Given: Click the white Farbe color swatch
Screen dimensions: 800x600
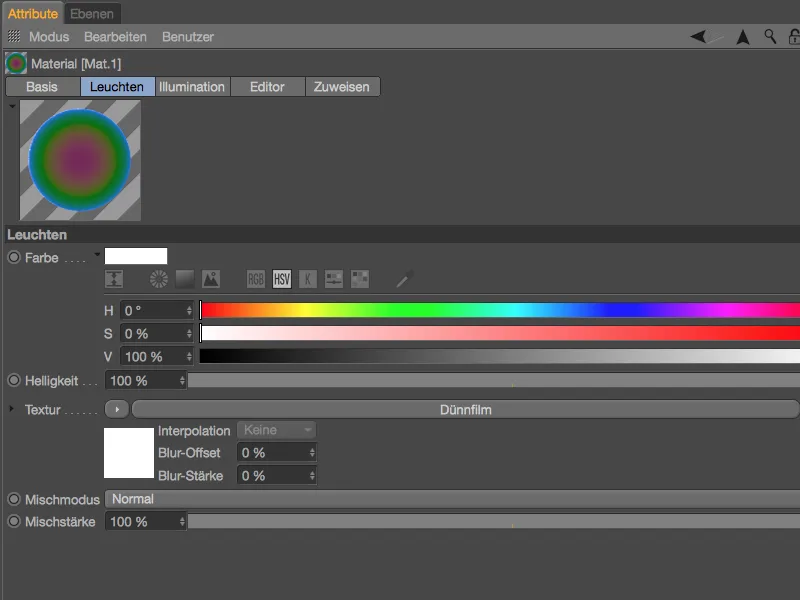Looking at the screenshot, I should (x=136, y=256).
